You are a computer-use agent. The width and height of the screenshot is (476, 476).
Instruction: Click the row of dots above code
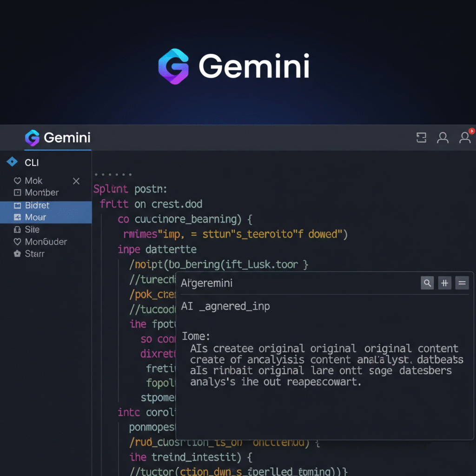pos(113,175)
